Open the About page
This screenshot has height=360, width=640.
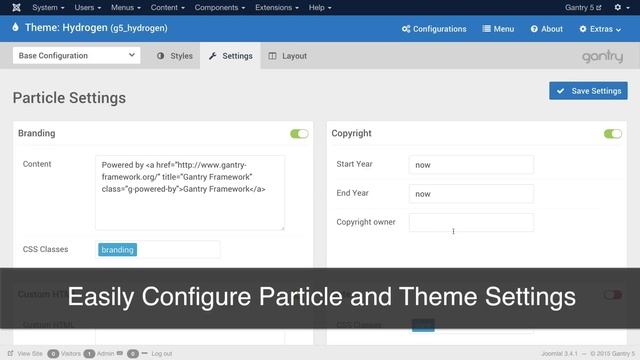547,29
